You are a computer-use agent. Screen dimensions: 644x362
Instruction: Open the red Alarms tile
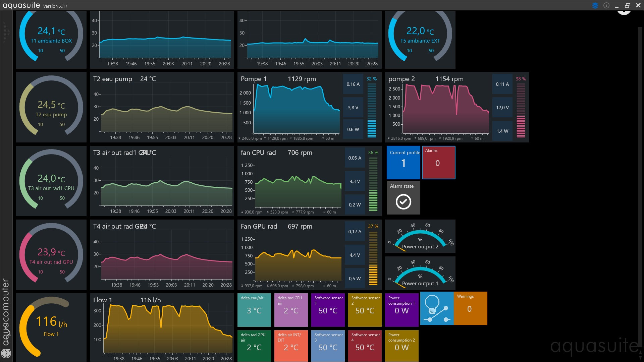tap(438, 163)
